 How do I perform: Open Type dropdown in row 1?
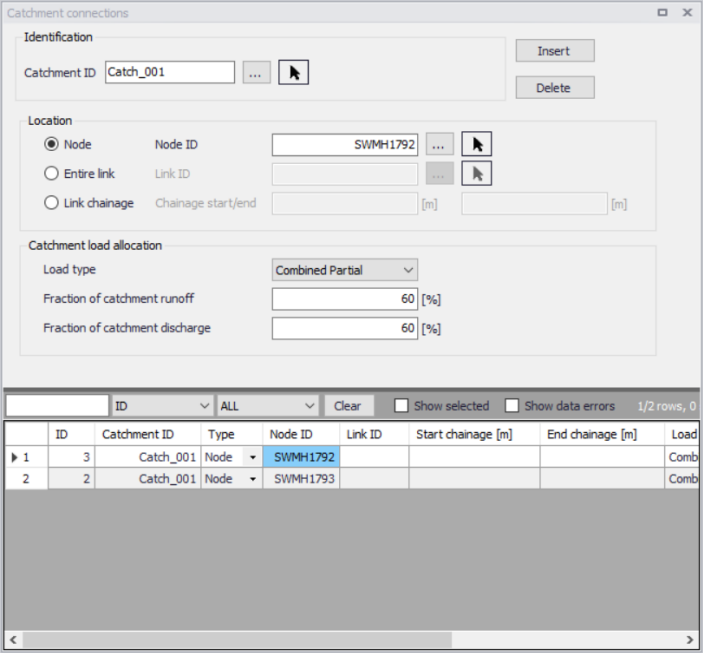pos(253,457)
